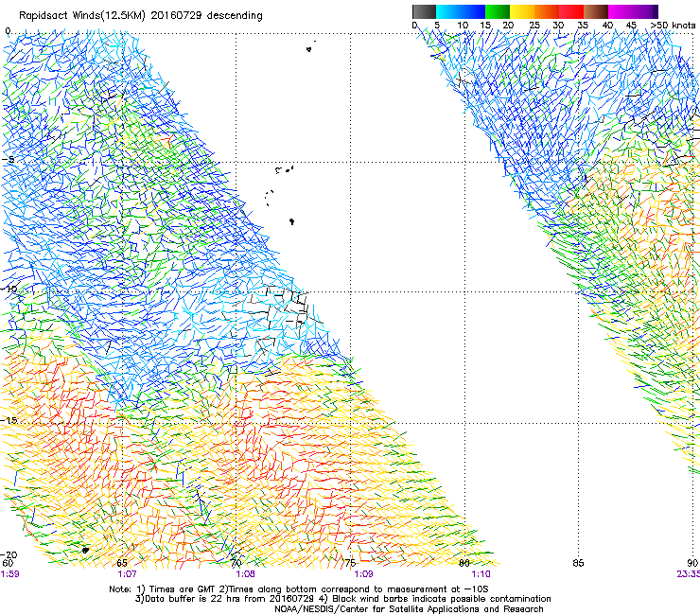The image size is (700, 615).
Task: Click legend value '30' under the color bar
Action: coord(558,26)
